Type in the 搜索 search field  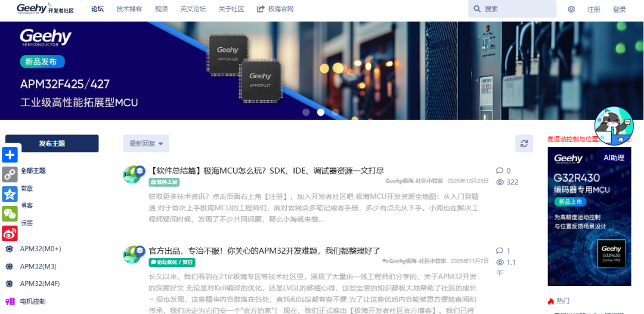(x=516, y=9)
